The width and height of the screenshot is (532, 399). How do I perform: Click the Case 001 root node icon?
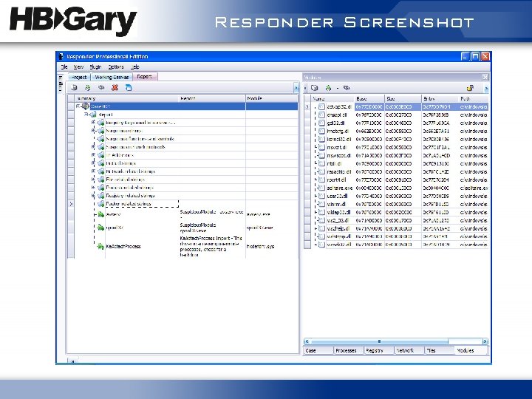click(x=86, y=106)
